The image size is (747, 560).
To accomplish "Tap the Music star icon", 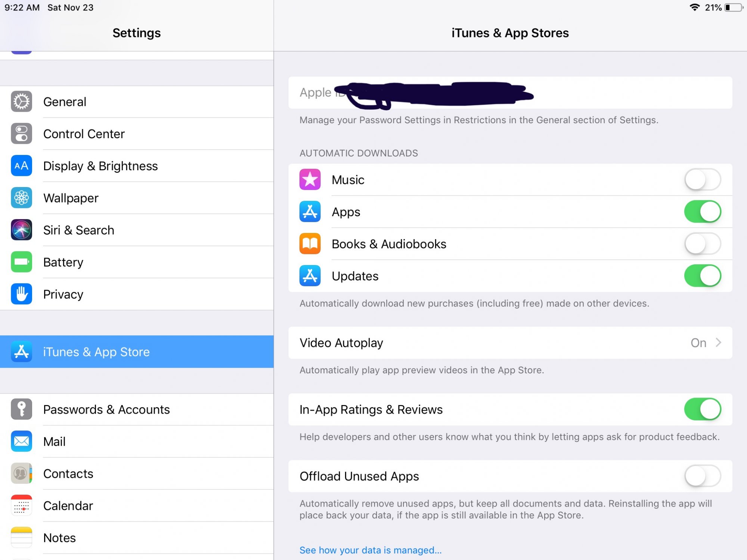I will click(x=310, y=180).
